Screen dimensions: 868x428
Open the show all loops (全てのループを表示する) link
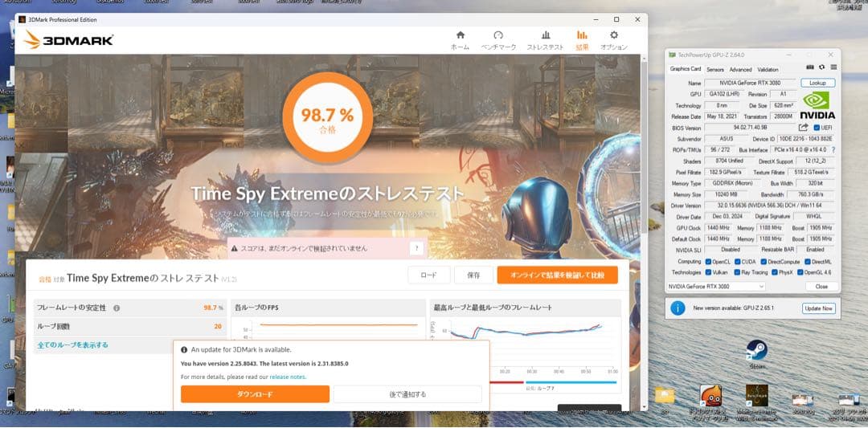[72, 345]
